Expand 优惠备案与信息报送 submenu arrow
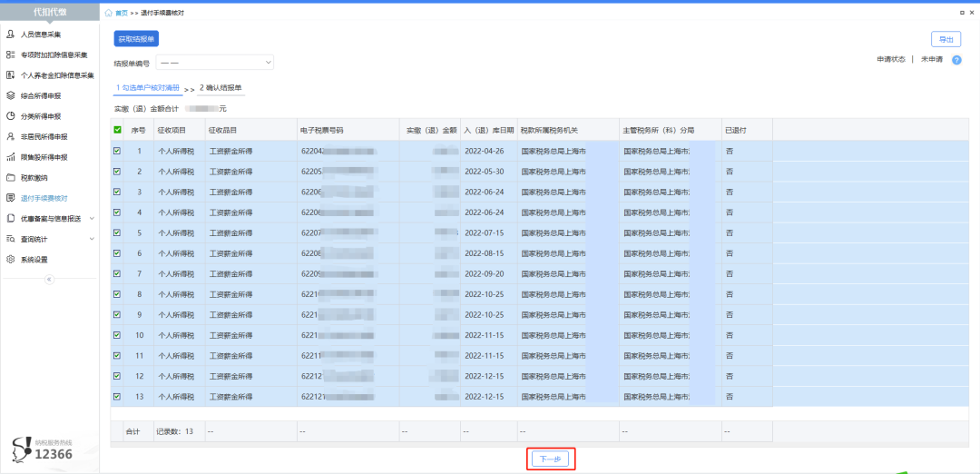980x474 pixels. coord(92,218)
